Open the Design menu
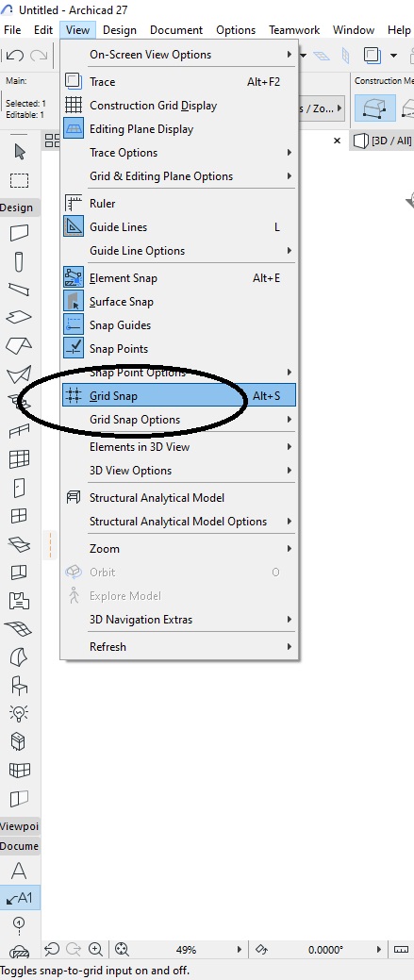This screenshot has height=980, width=414. point(119,30)
